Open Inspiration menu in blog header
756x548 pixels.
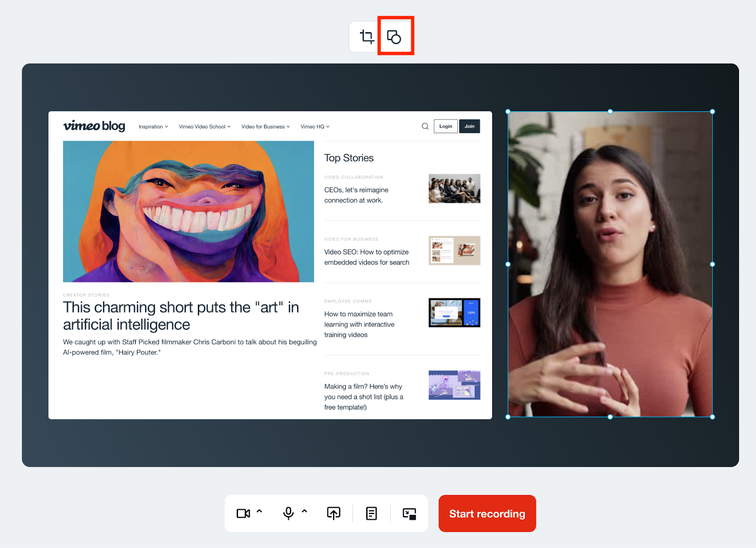tap(153, 127)
